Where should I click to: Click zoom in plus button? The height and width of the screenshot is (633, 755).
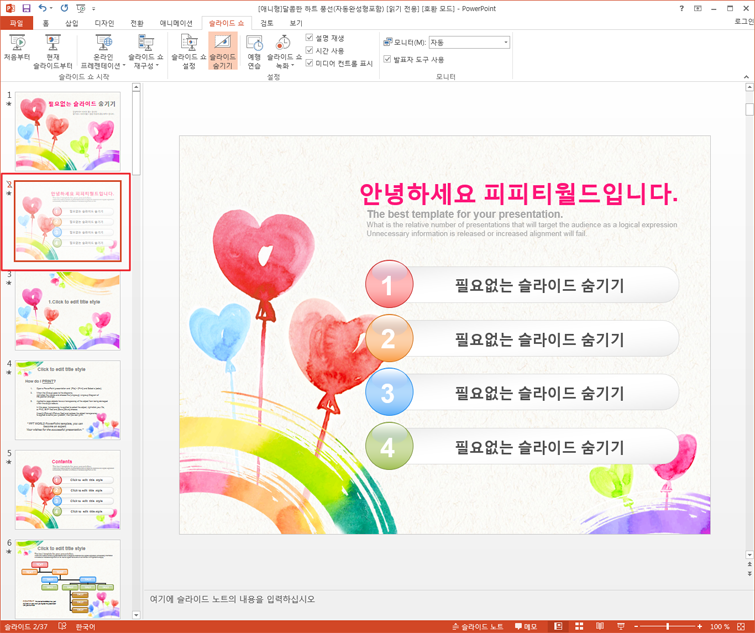click(699, 626)
